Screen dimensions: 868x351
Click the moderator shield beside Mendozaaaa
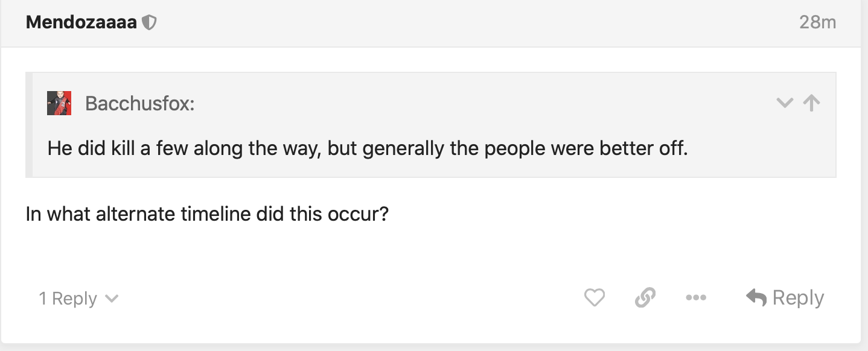pyautogui.click(x=149, y=23)
